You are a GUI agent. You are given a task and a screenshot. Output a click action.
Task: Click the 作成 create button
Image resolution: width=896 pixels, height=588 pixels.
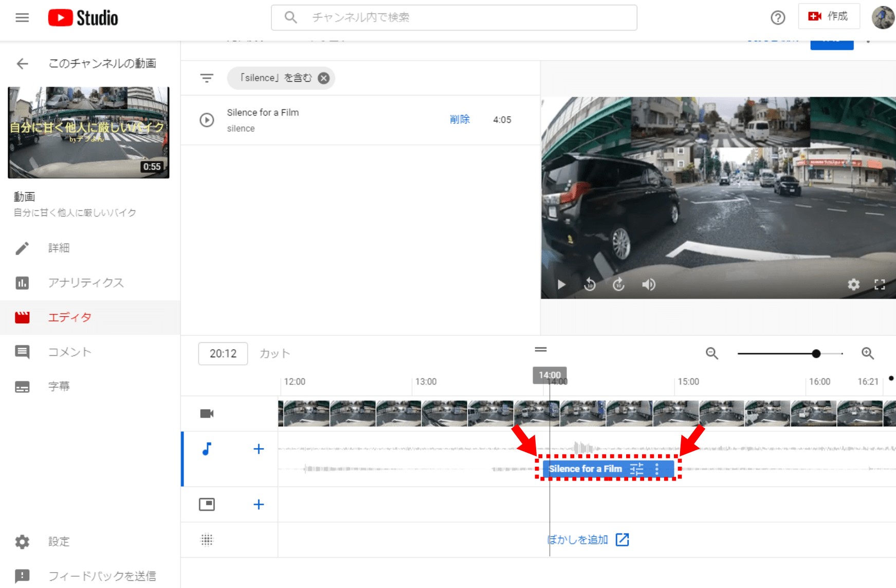point(829,16)
